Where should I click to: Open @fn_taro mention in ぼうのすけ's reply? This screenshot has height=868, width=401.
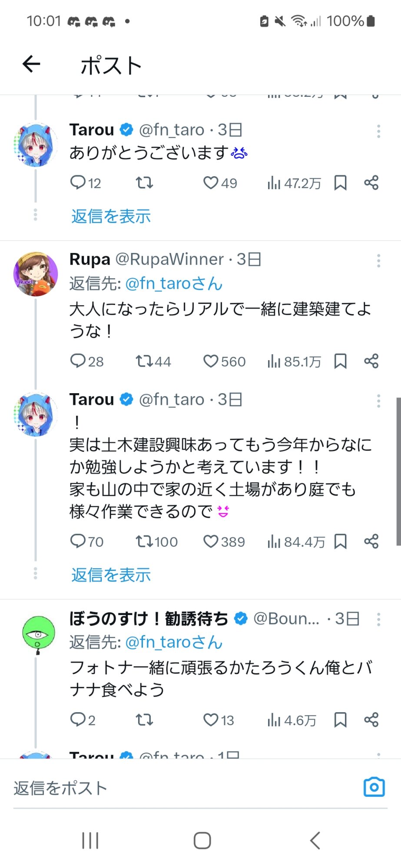pyautogui.click(x=173, y=642)
